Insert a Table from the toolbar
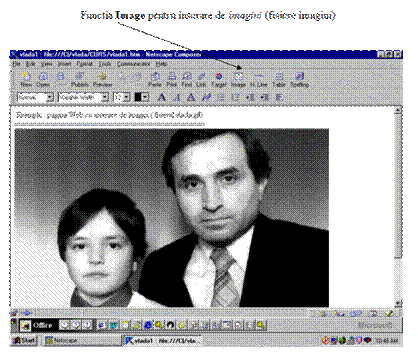418x360 pixels. 279,80
